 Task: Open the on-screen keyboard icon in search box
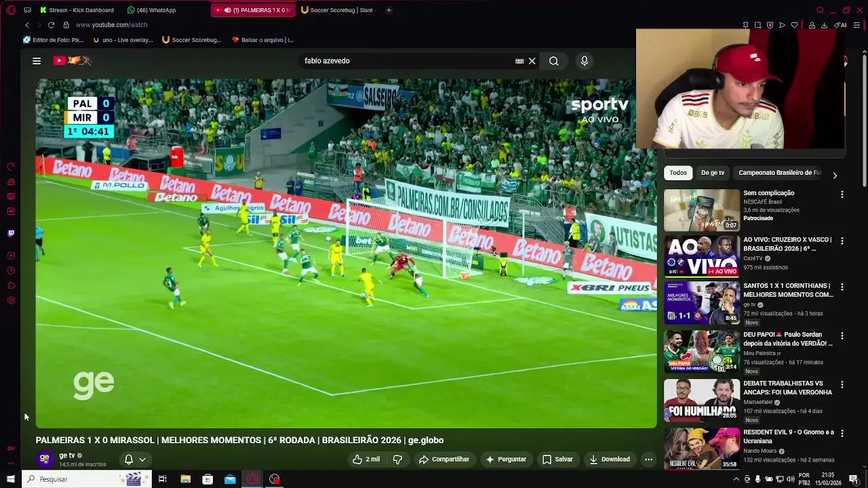[x=519, y=61]
